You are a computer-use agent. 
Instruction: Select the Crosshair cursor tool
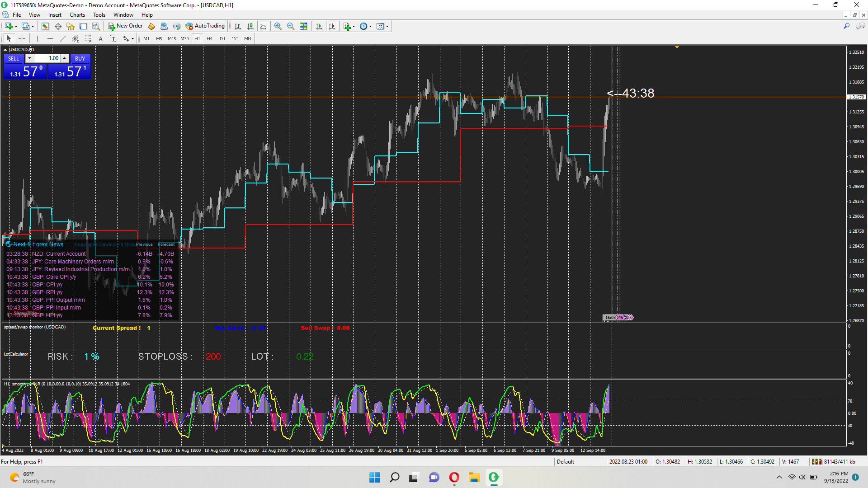click(x=22, y=38)
